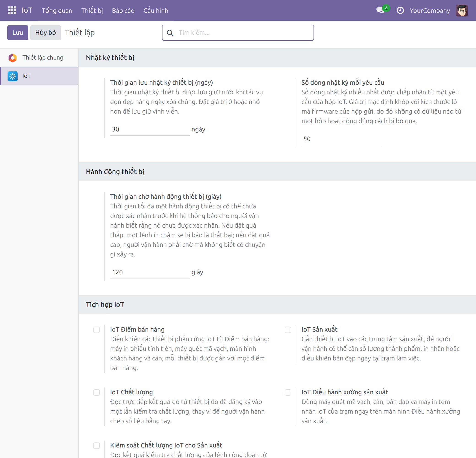Open the Tổng quan menu
This screenshot has width=476, height=458.
[57, 11]
